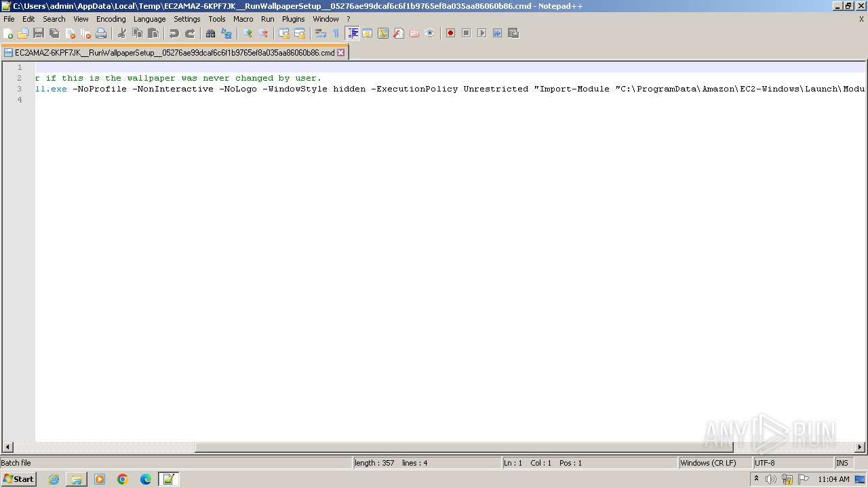Click the INS insert mode indicator
Screen dimensions: 868x488
click(842, 463)
